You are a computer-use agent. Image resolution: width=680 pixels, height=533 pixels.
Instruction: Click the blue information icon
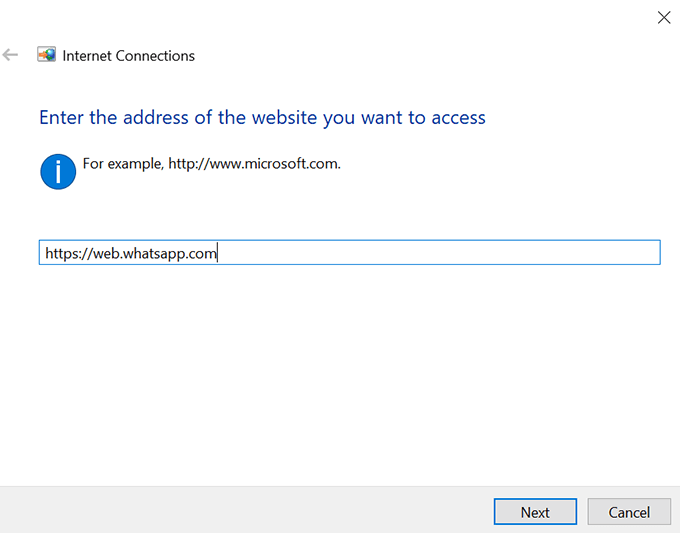(58, 171)
